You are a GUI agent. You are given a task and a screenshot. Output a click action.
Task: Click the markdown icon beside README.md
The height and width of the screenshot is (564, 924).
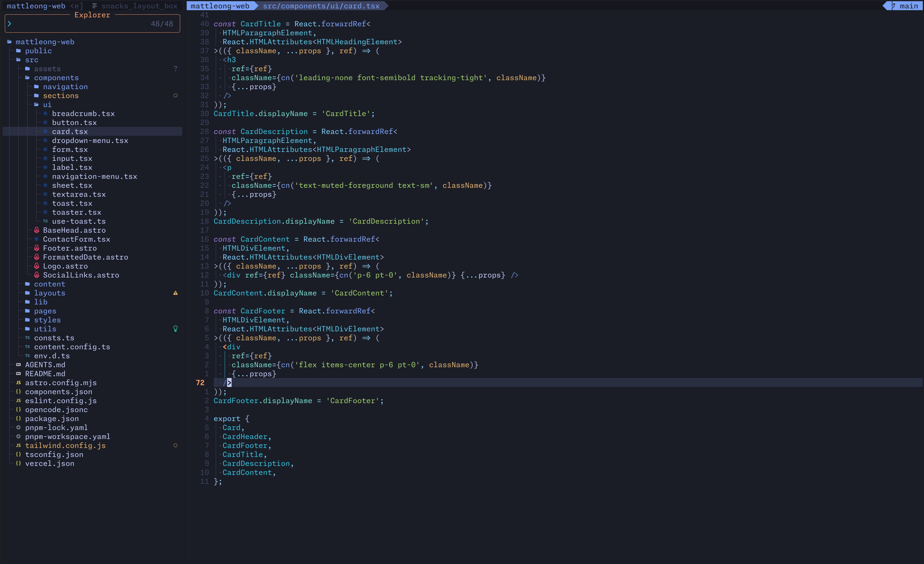[x=18, y=374]
